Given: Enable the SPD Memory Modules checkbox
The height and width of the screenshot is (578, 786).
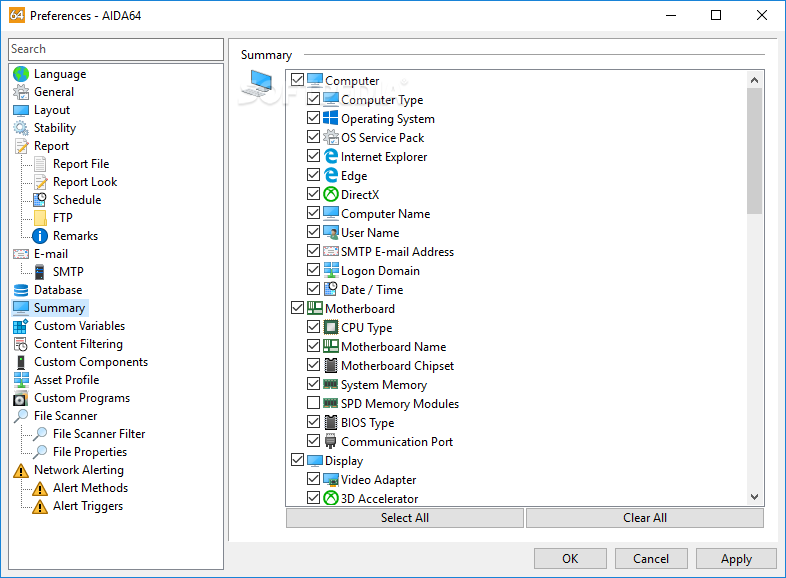Looking at the screenshot, I should pos(313,403).
